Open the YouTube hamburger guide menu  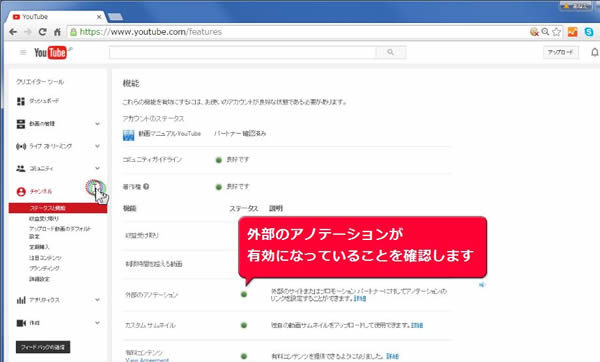pyautogui.click(x=23, y=52)
